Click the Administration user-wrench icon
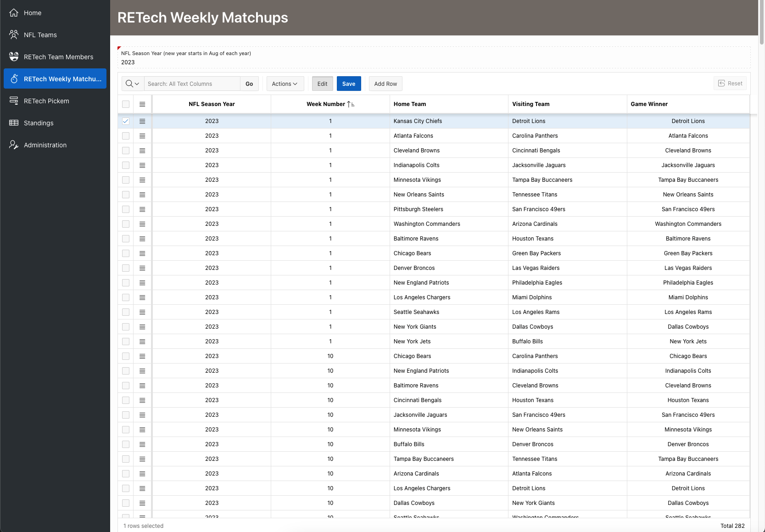 pyautogui.click(x=14, y=145)
